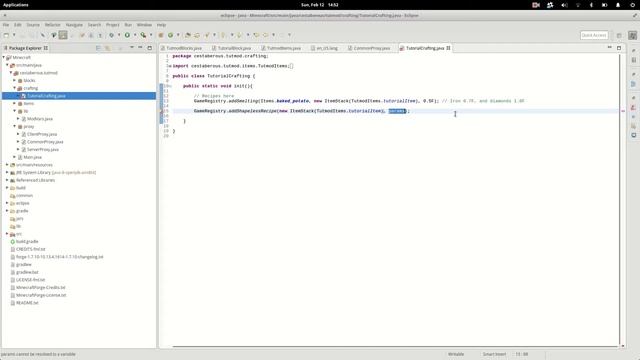This screenshot has height=360, width=640.
Task: Select the Java perspective button
Action: (633, 35)
